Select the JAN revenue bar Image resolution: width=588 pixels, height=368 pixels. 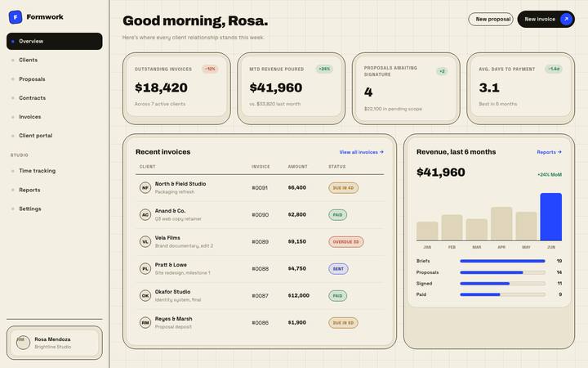[427, 231]
